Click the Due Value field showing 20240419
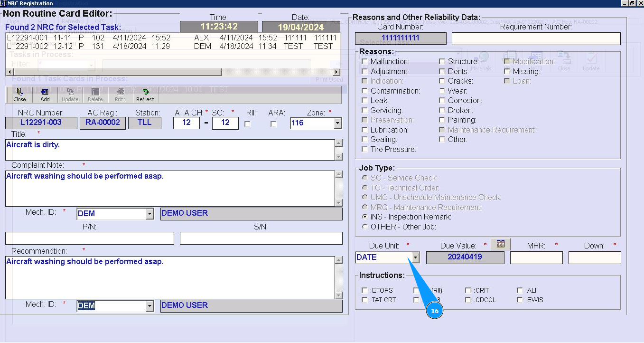Screen dimensions: 644x343 [x=465, y=257]
